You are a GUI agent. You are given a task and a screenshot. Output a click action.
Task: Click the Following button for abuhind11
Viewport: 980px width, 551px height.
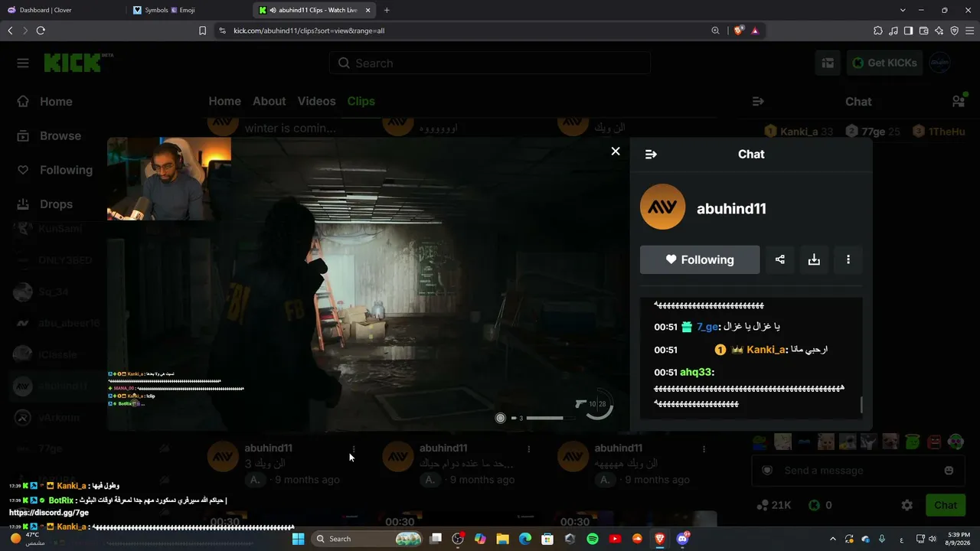(700, 259)
